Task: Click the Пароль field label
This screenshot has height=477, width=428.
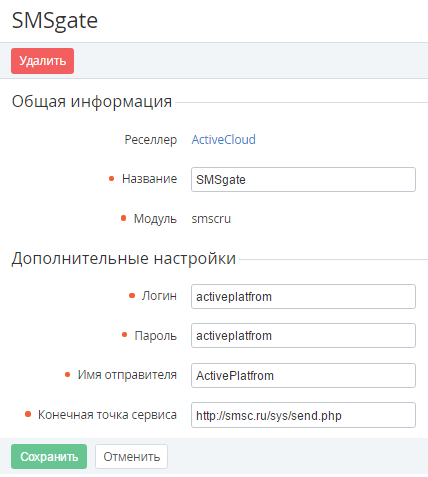Action: [155, 335]
